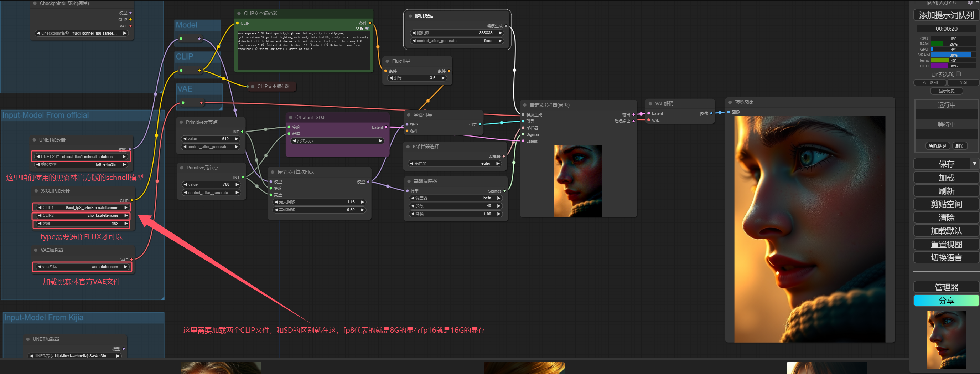Click the 加载默认 menu button

click(x=946, y=231)
